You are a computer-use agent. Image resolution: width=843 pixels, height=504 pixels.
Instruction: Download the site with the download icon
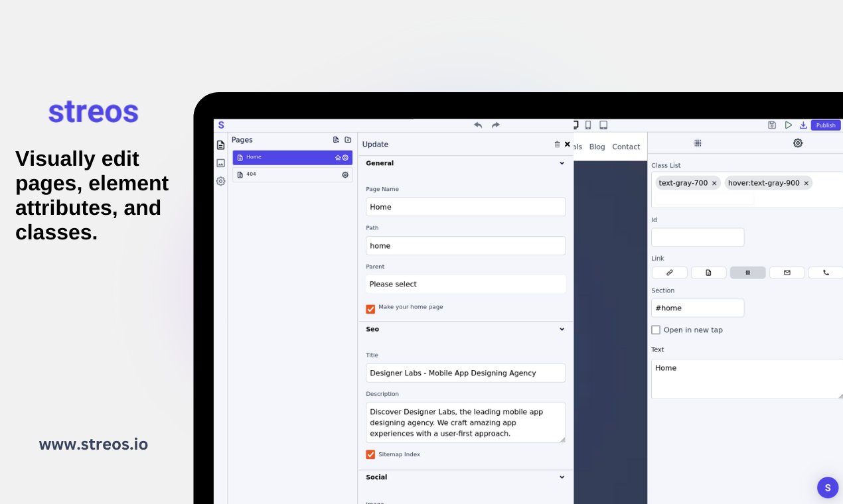click(803, 125)
